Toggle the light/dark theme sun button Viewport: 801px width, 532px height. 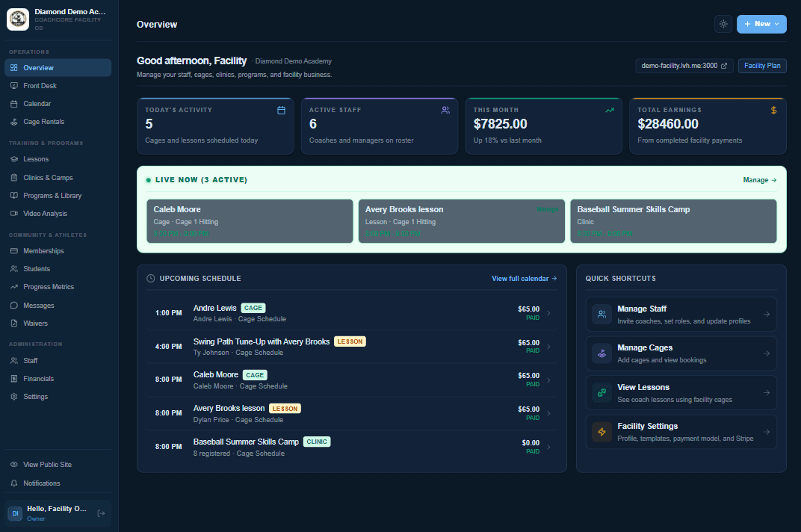click(723, 24)
